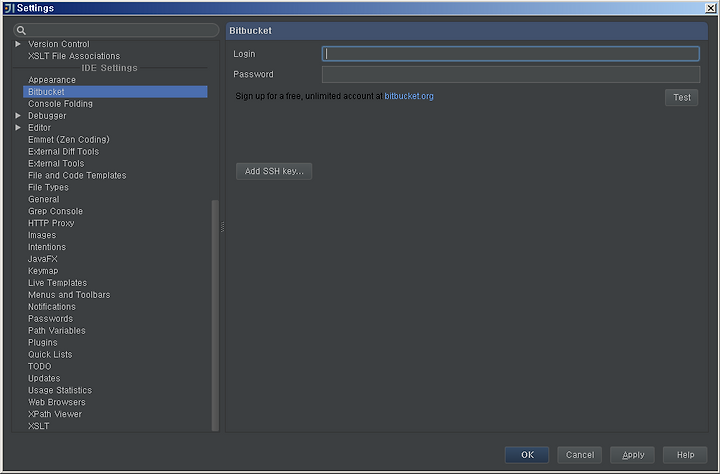
Task: Open Live Templates settings
Action: coord(57,283)
